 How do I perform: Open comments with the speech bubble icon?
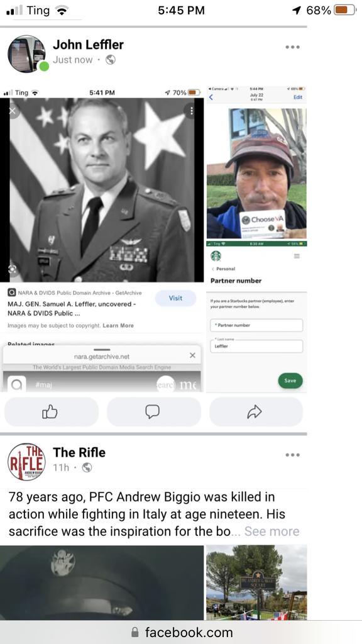pos(153,411)
